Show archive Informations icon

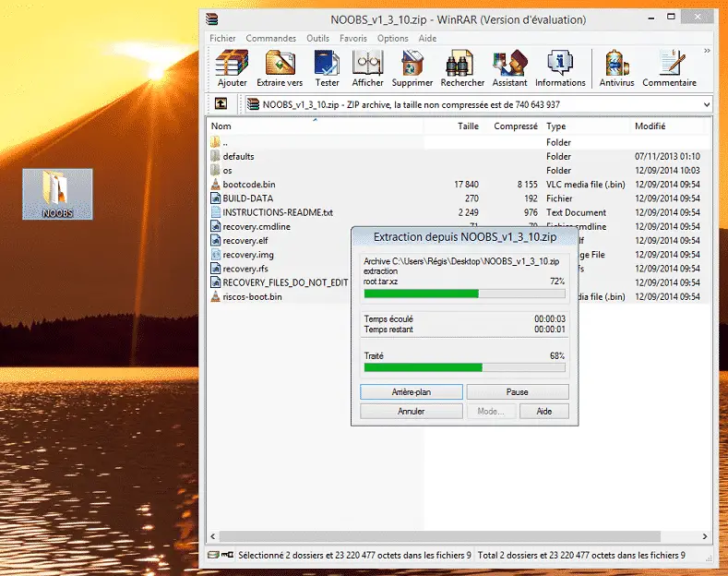[x=560, y=68]
